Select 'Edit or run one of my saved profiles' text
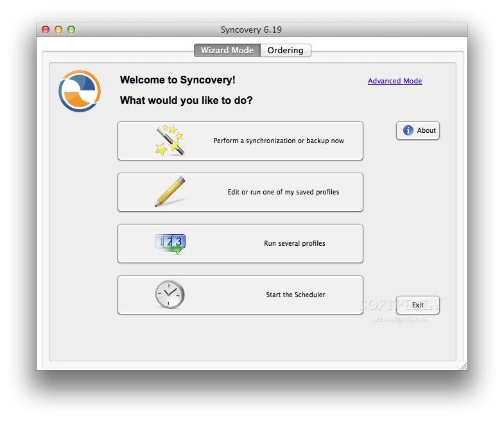Screen dimensions: 504x421 click(x=283, y=192)
